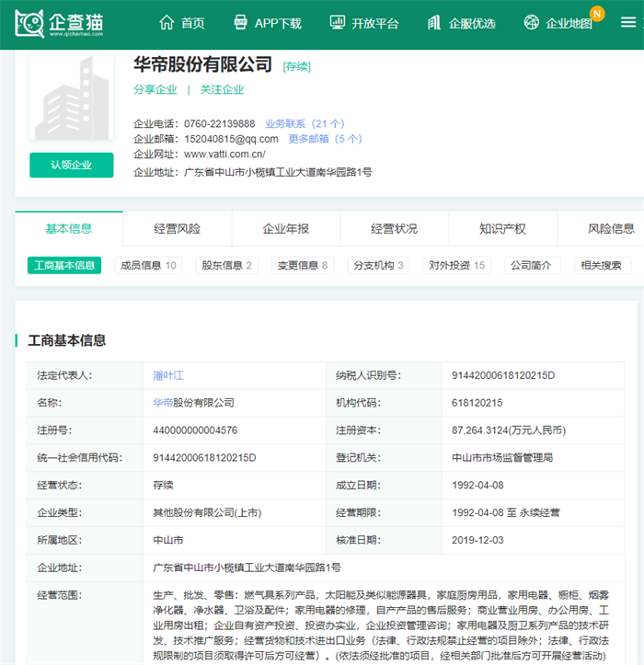Open 首页 in the top navigation

coord(193,23)
